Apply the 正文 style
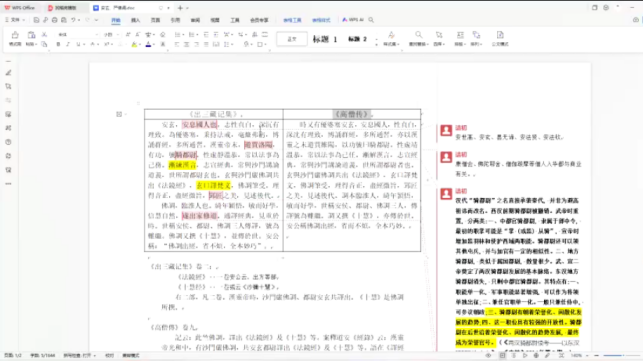 pos(292,39)
